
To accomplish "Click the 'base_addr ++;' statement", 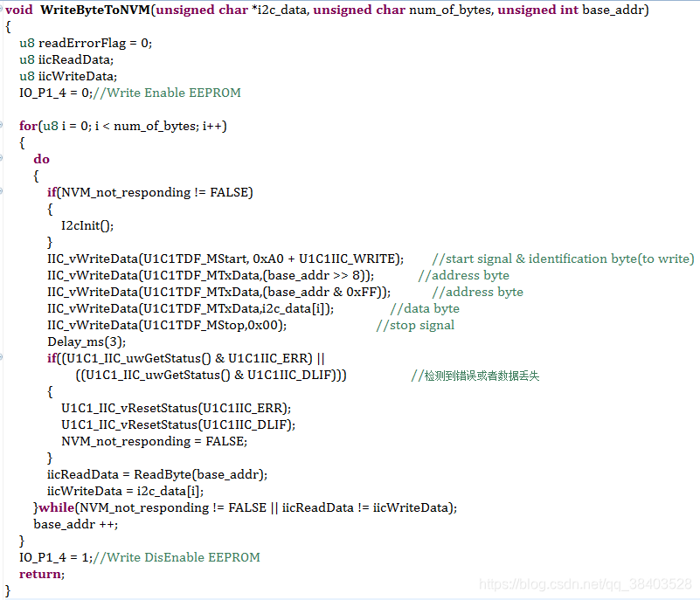I will click(75, 524).
